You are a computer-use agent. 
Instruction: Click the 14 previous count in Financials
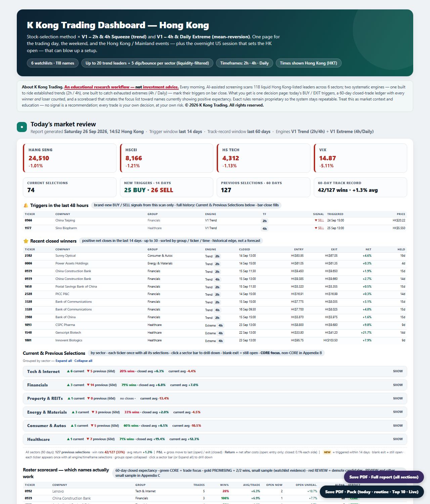102,385
